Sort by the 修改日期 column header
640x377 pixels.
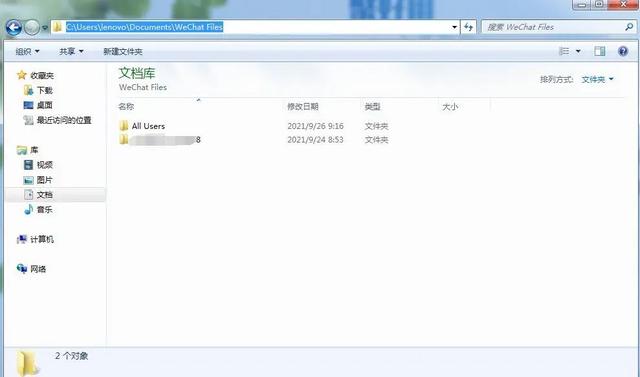click(x=303, y=106)
